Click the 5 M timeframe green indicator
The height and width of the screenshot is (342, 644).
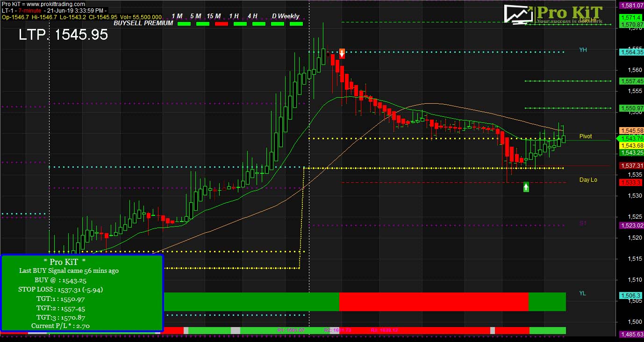pos(203,24)
